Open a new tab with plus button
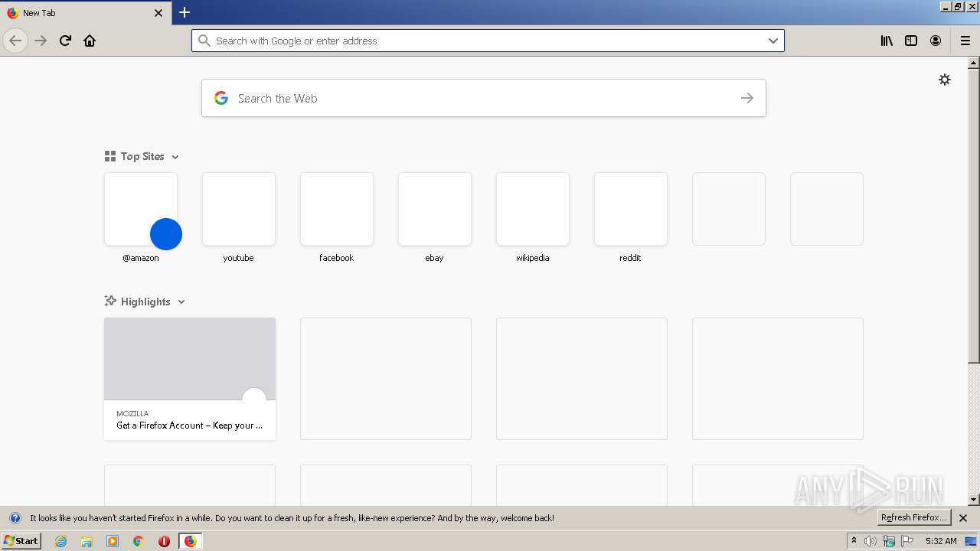This screenshot has width=980, height=551. [185, 12]
